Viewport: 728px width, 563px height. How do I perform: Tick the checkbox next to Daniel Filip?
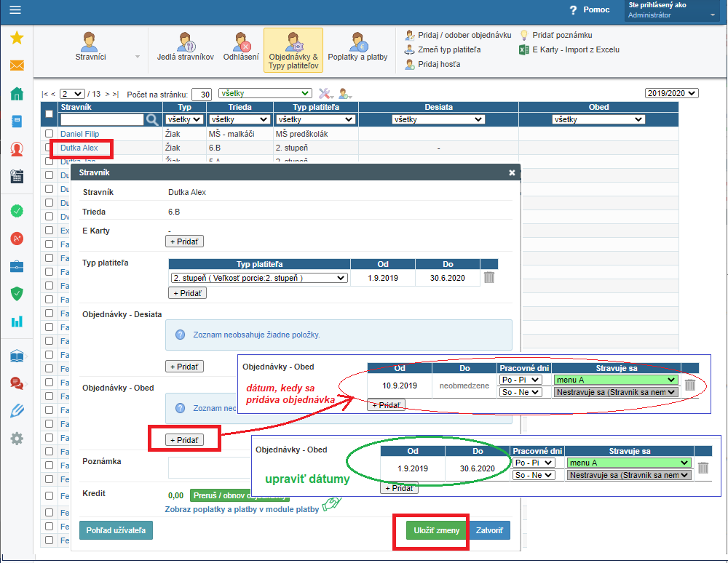49,134
